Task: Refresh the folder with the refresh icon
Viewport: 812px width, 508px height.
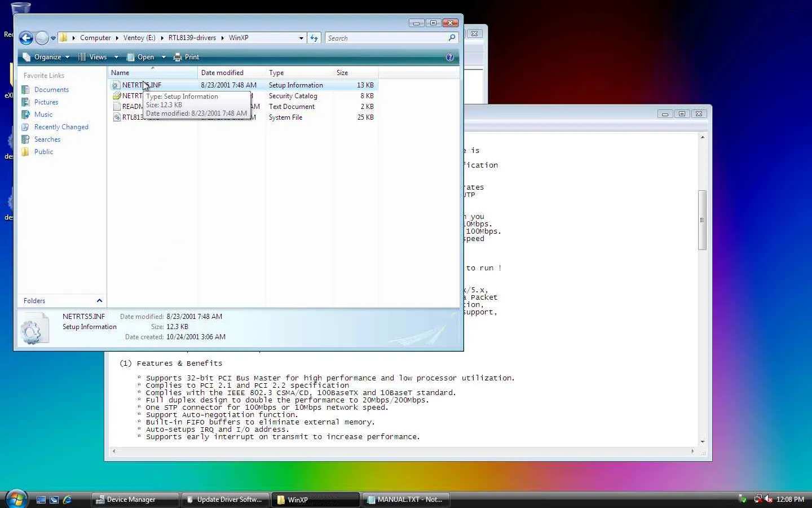Action: click(x=314, y=38)
